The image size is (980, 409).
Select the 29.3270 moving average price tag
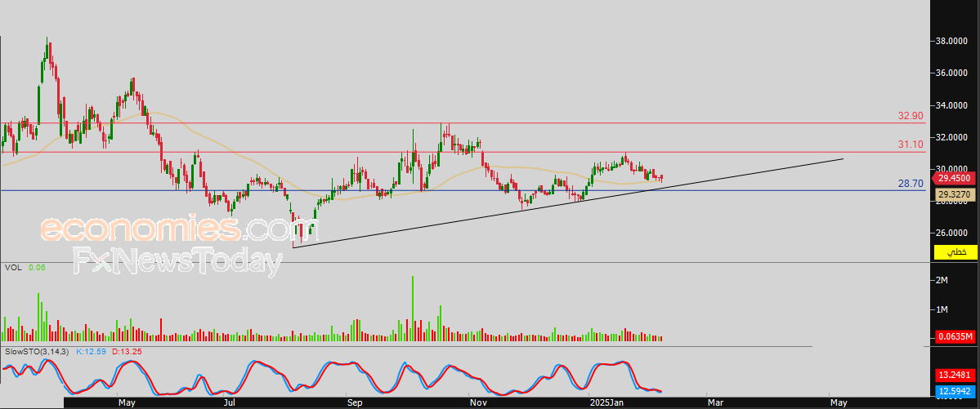point(955,195)
